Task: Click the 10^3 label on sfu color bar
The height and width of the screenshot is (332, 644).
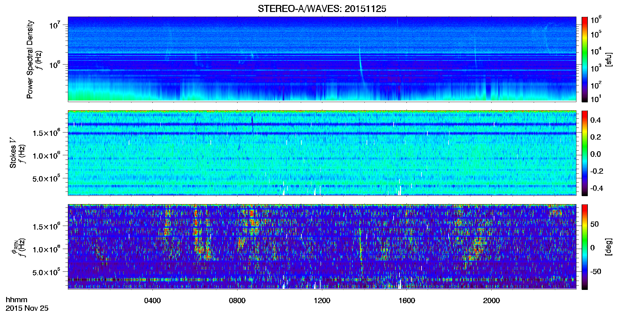Action: coord(596,68)
